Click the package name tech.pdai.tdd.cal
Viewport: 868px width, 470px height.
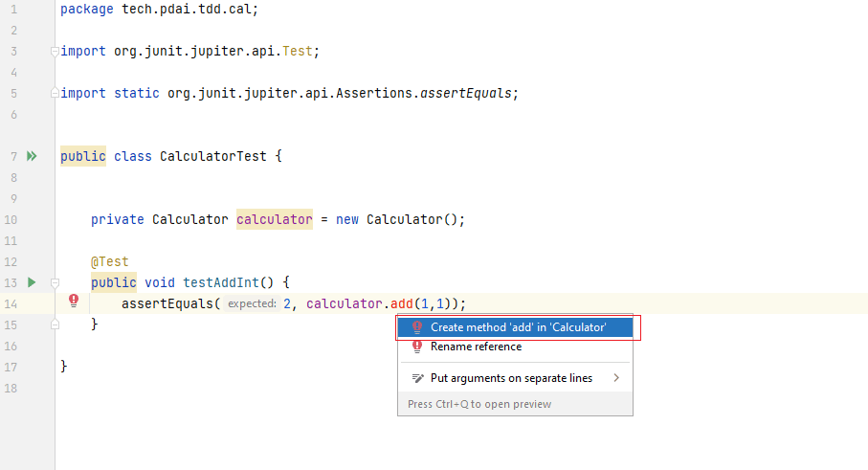point(189,10)
